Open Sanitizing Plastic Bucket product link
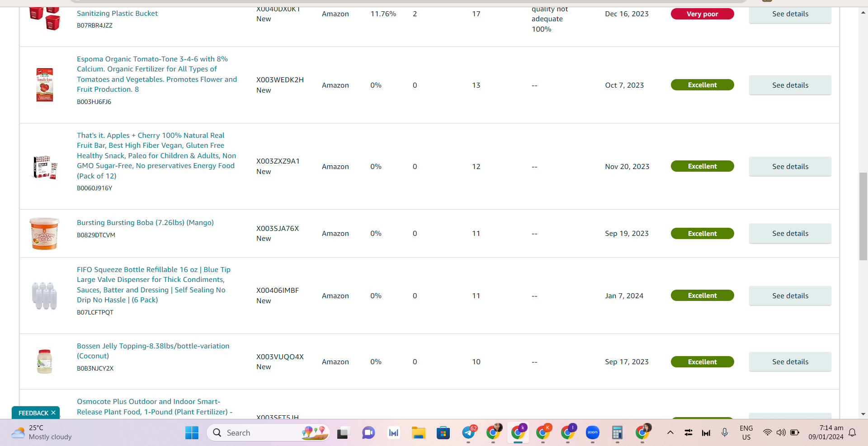868x446 pixels. tap(117, 14)
